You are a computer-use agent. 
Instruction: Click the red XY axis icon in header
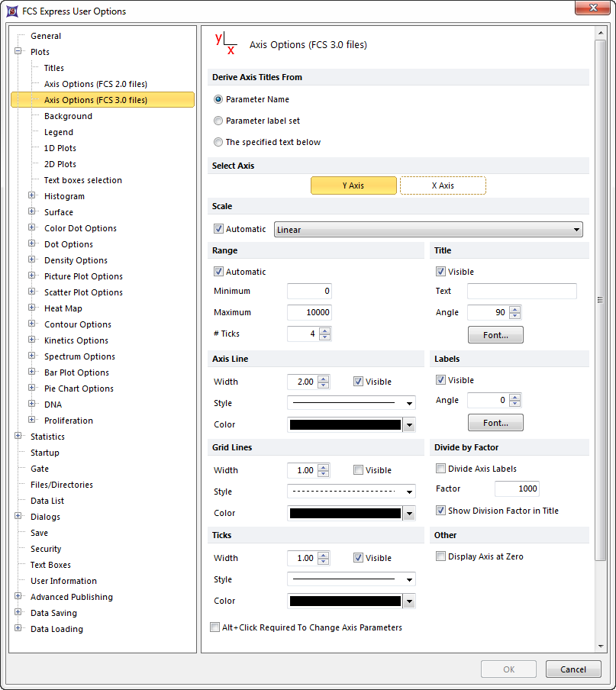pyautogui.click(x=226, y=44)
